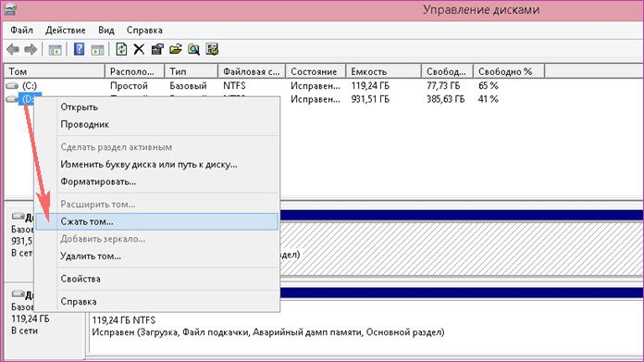Screen dimensions: 644x362
Task: Click the last settings list toolbar icon
Action: click(212, 49)
